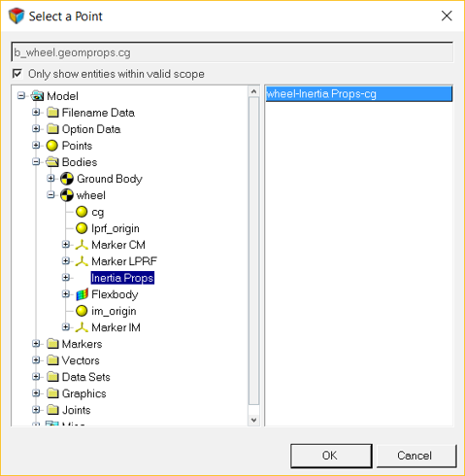The image size is (465, 476).
Task: Expand the Markers folder node
Action: [x=36, y=344]
